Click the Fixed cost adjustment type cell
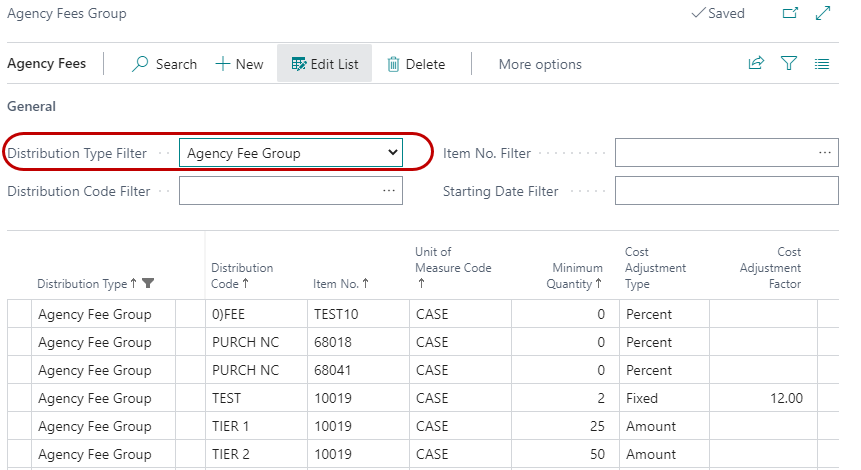Viewport: 861px width, 470px height. [664, 398]
